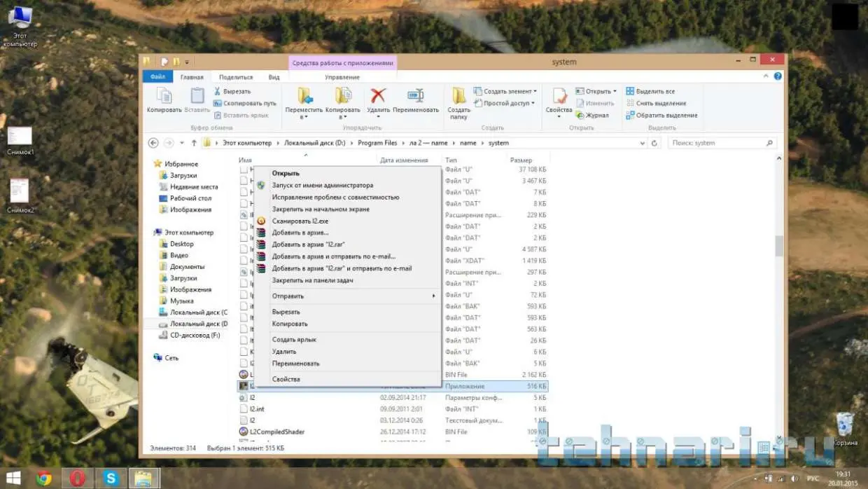The width and height of the screenshot is (868, 489).
Task: Click Обратить выделение in the ribbon
Action: click(x=661, y=115)
